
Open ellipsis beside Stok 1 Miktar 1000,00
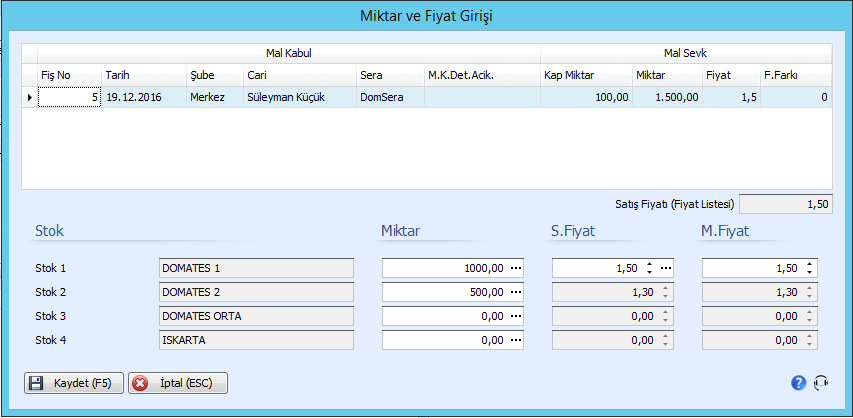click(x=516, y=268)
